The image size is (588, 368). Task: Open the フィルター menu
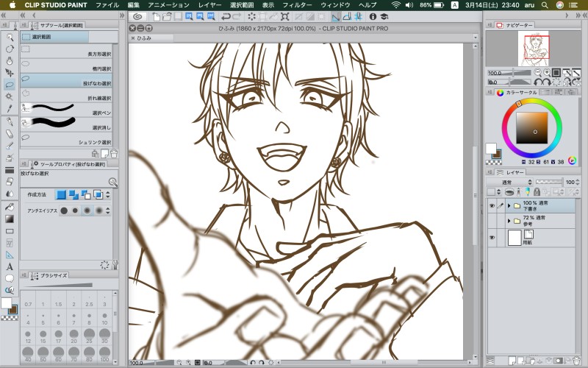click(x=297, y=5)
